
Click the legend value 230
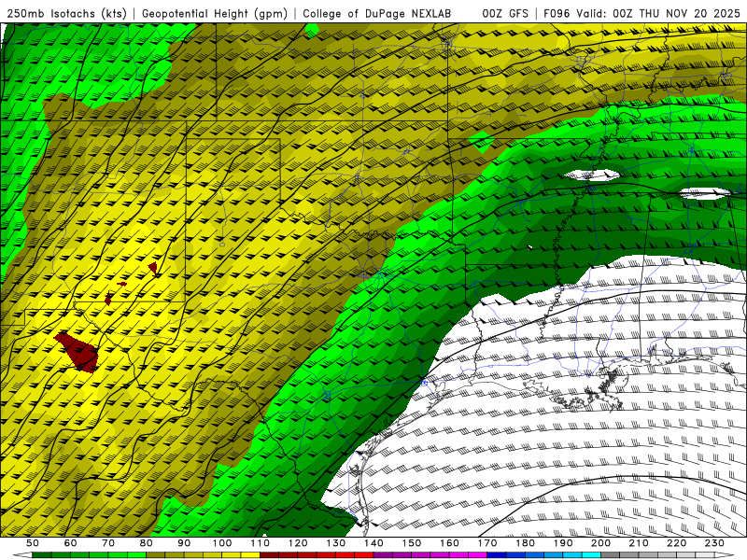(x=714, y=543)
